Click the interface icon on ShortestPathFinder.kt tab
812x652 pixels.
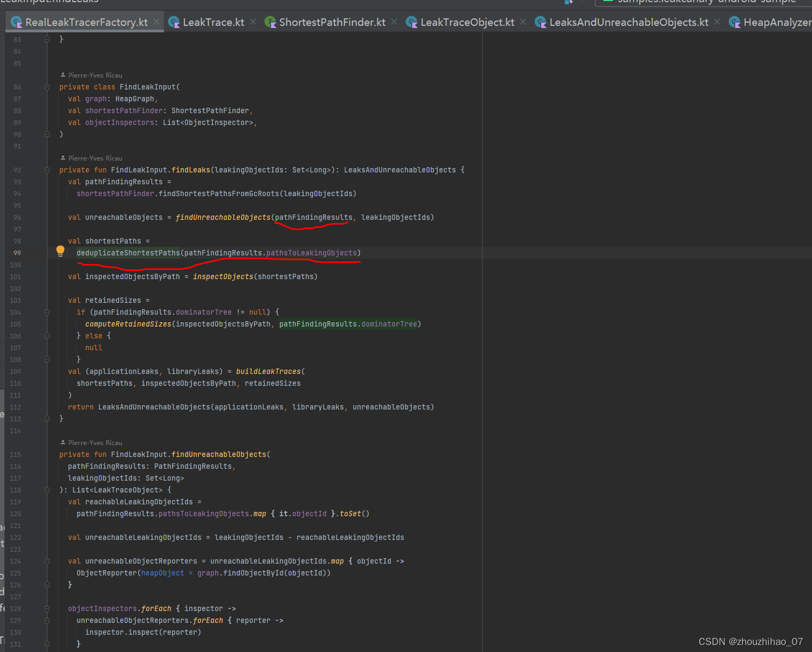270,22
